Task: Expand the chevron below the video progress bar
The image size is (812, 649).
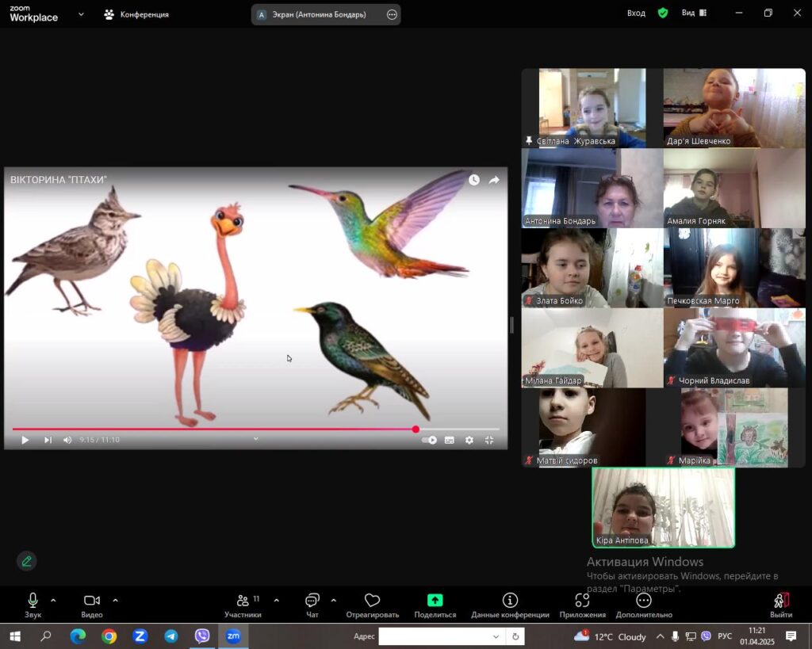Action: [256, 438]
